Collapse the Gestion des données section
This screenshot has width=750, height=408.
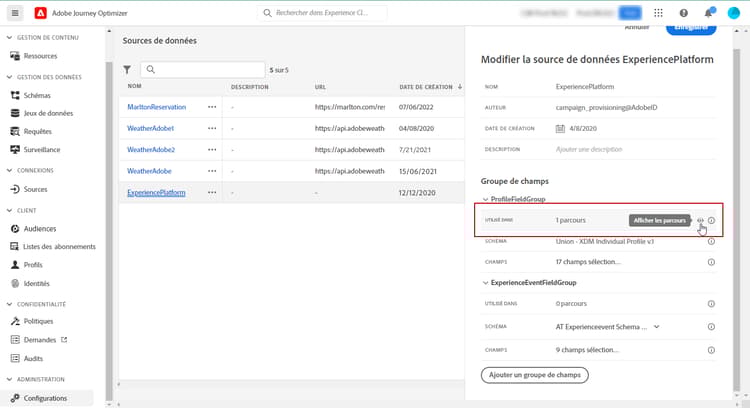[x=9, y=77]
